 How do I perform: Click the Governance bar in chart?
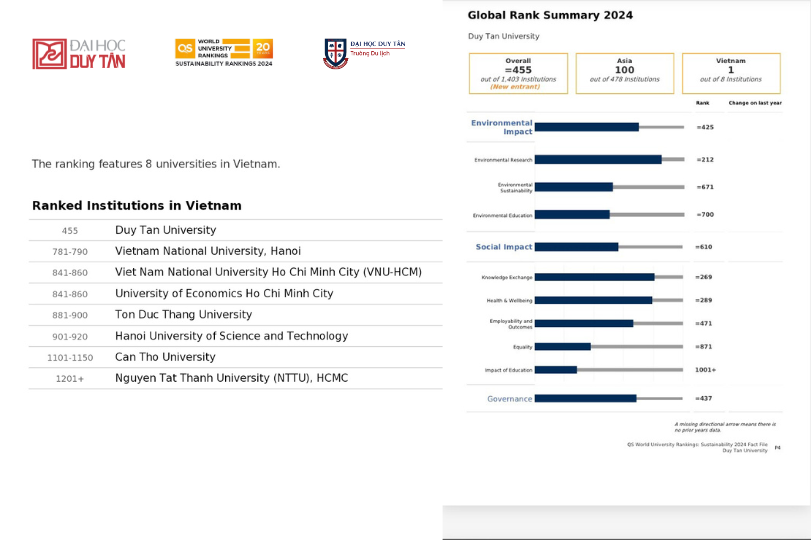pos(585,398)
